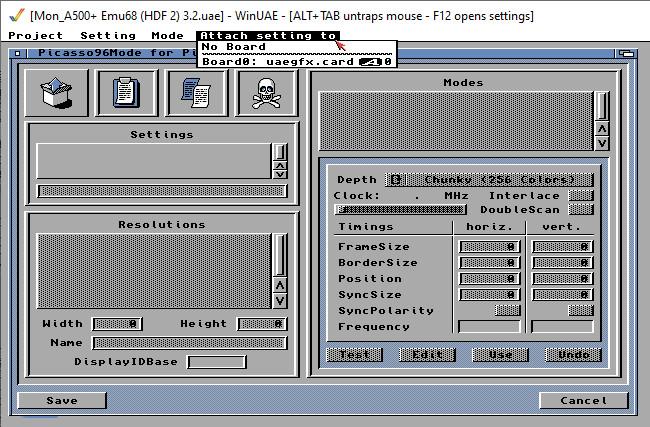Click the Settings list box

click(154, 161)
